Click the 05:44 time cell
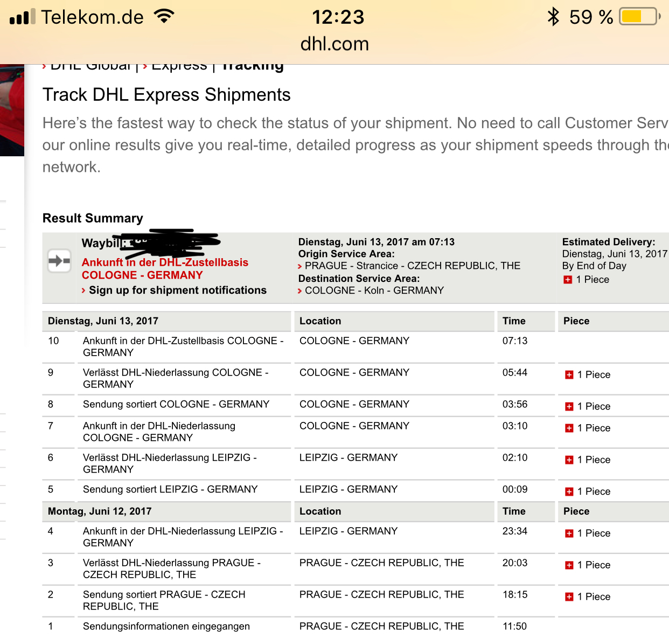The width and height of the screenshot is (669, 644). tap(515, 372)
